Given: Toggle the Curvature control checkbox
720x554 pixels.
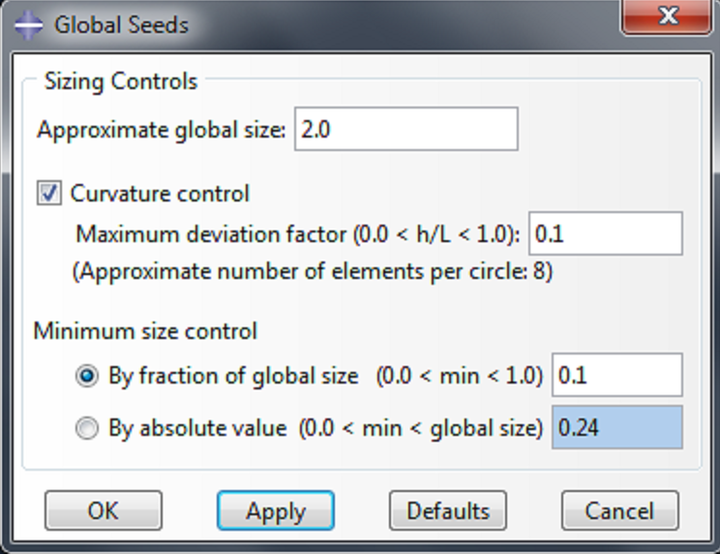Looking at the screenshot, I should coord(49,193).
